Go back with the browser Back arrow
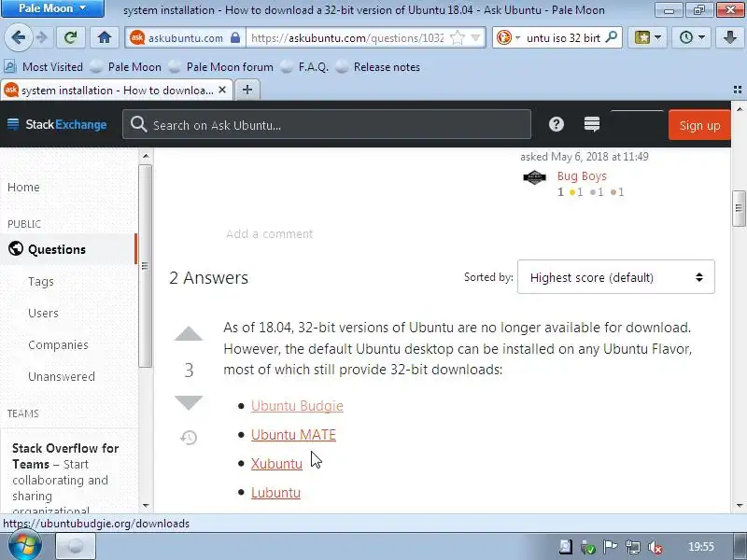This screenshot has height=560, width=747. pos(18,37)
